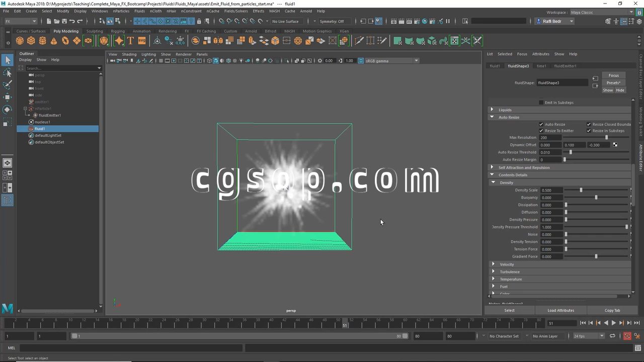Uncheck the Auto Resize checkbox
This screenshot has height=362, width=644.
click(541, 124)
